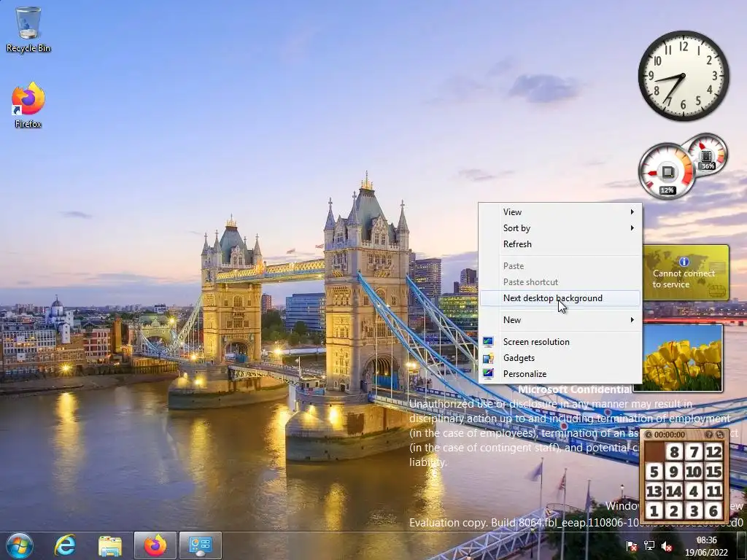The height and width of the screenshot is (560, 747).
Task: Click puzzle tile number 12
Action: (x=713, y=451)
